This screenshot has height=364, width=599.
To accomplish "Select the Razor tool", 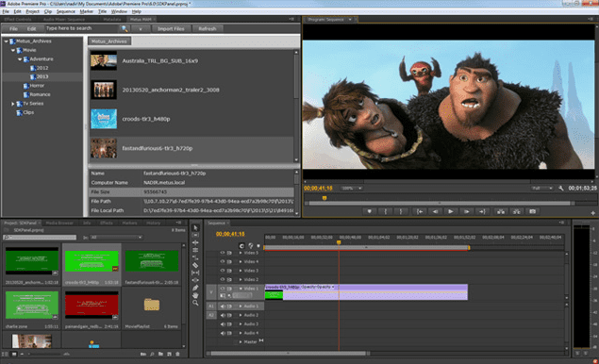I will (x=195, y=265).
